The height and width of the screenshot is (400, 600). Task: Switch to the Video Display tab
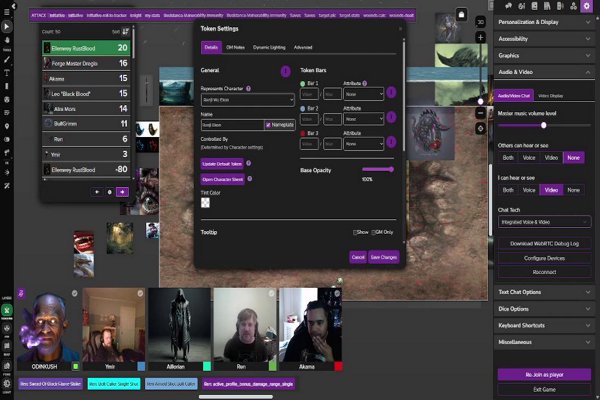550,96
